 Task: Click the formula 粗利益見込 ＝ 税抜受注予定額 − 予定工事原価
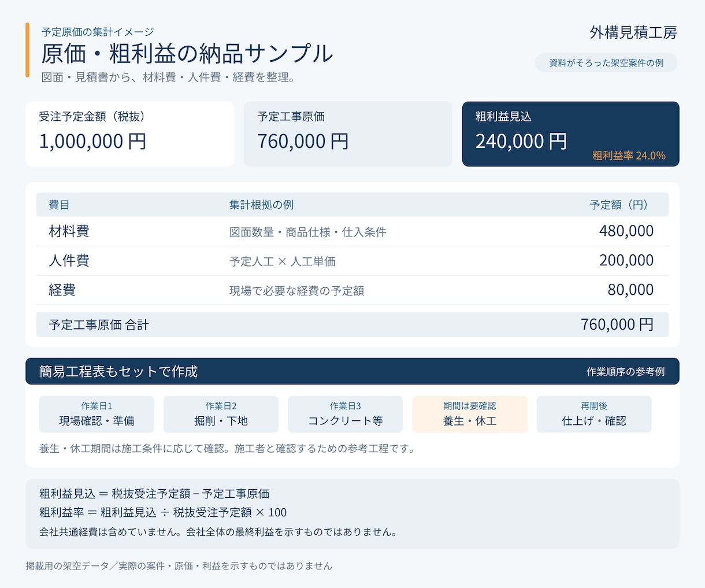tap(154, 494)
